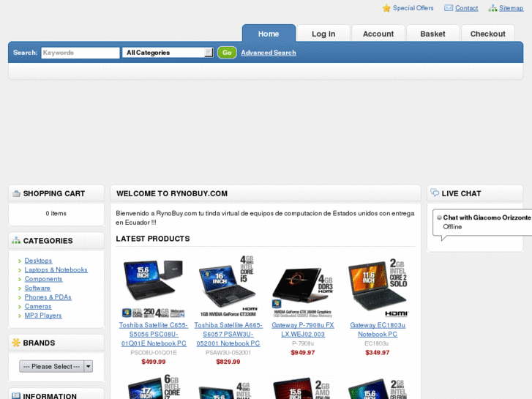Click the Toshiba Satellite C655 laptop image
This screenshot has height=399, width=532.
(154, 287)
